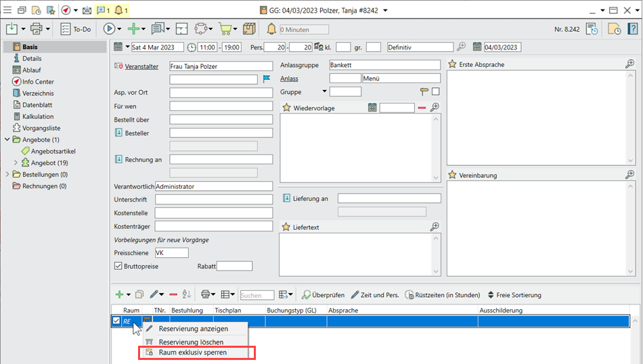643x364 pixels.
Task: Click the bell reminder icon in toolbar
Action: 271,29
